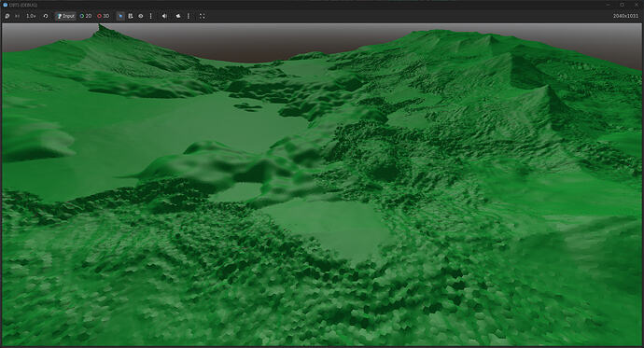Open the 1.0x game speed dropdown
The height and width of the screenshot is (348, 644).
pyautogui.click(x=31, y=16)
